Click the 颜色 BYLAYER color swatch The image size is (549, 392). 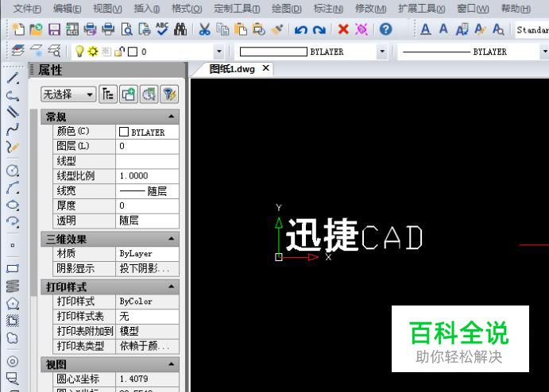pyautogui.click(x=124, y=132)
